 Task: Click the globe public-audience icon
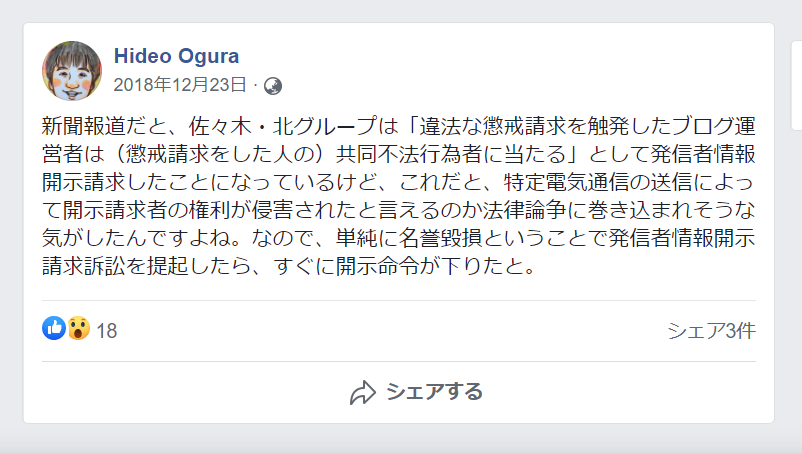coord(272,86)
